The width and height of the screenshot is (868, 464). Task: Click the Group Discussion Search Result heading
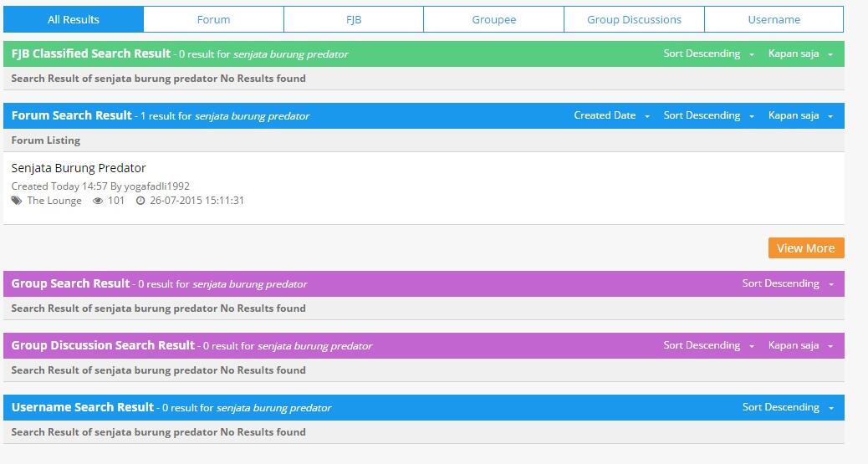tap(103, 345)
